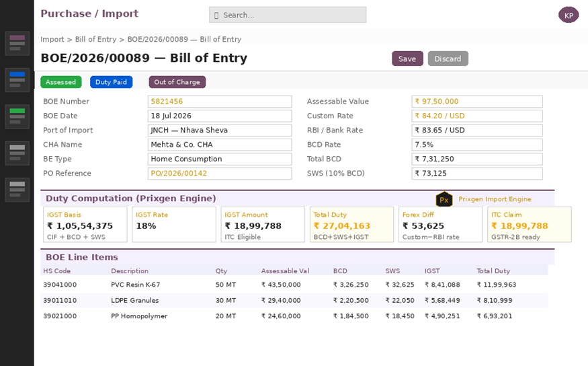Click HS code 39011010
588x366 pixels.
pos(60,301)
